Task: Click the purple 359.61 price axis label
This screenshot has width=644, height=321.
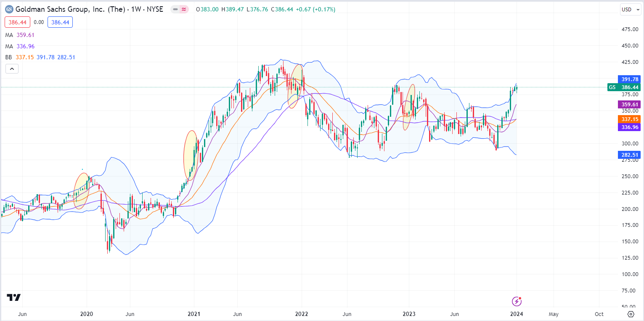Action: [630, 105]
